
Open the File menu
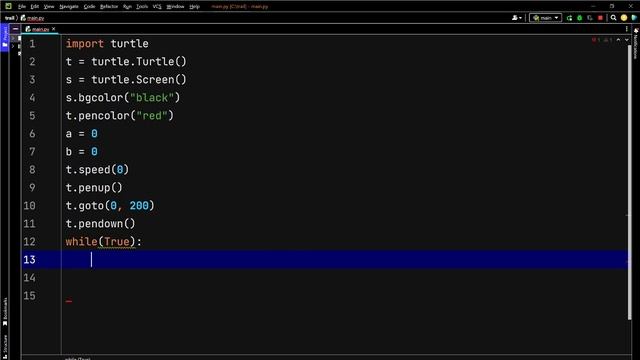[22, 7]
